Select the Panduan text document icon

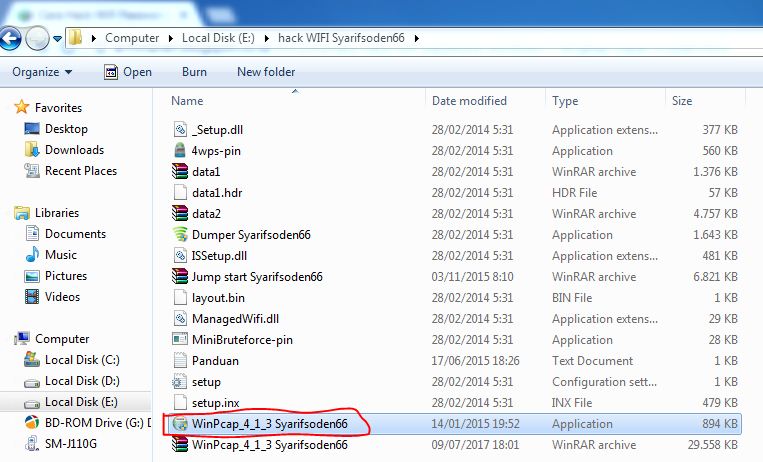point(180,360)
